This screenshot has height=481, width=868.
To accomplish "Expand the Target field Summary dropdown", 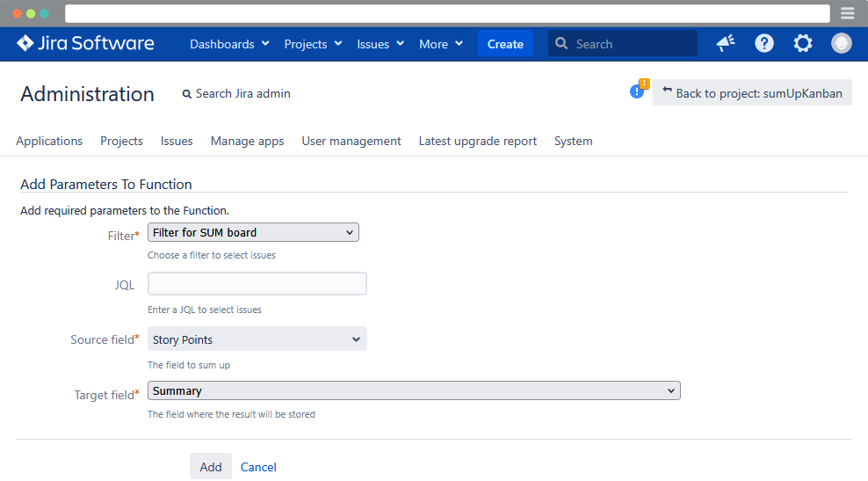I will 414,391.
